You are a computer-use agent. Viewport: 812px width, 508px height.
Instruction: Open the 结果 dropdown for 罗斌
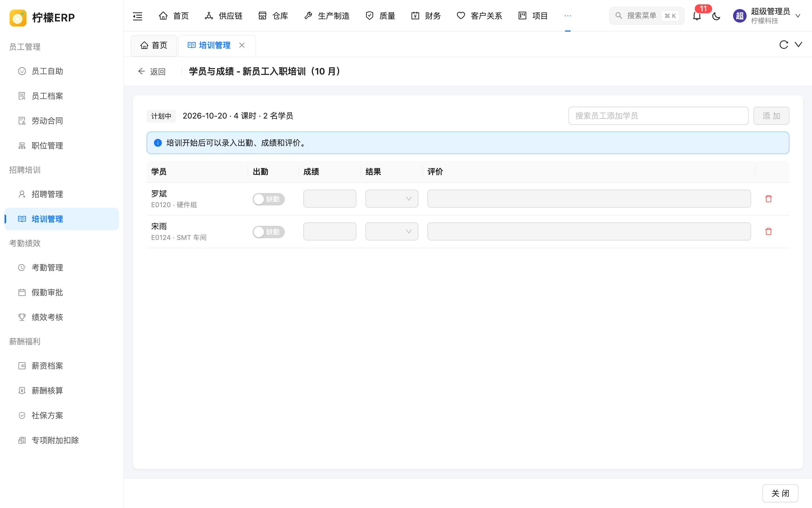[392, 199]
